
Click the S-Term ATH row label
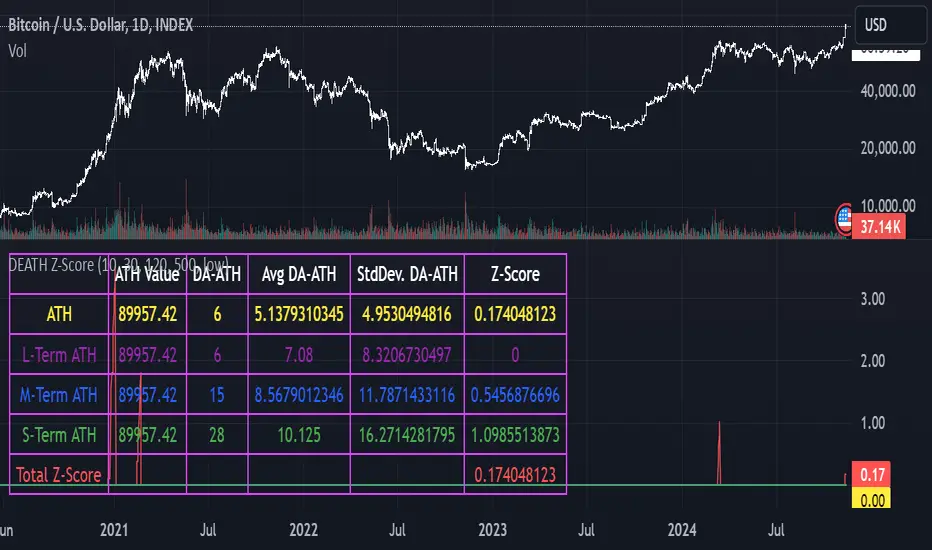click(58, 434)
